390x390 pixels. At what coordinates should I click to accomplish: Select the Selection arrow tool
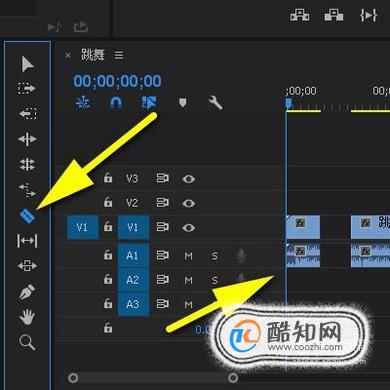click(27, 64)
